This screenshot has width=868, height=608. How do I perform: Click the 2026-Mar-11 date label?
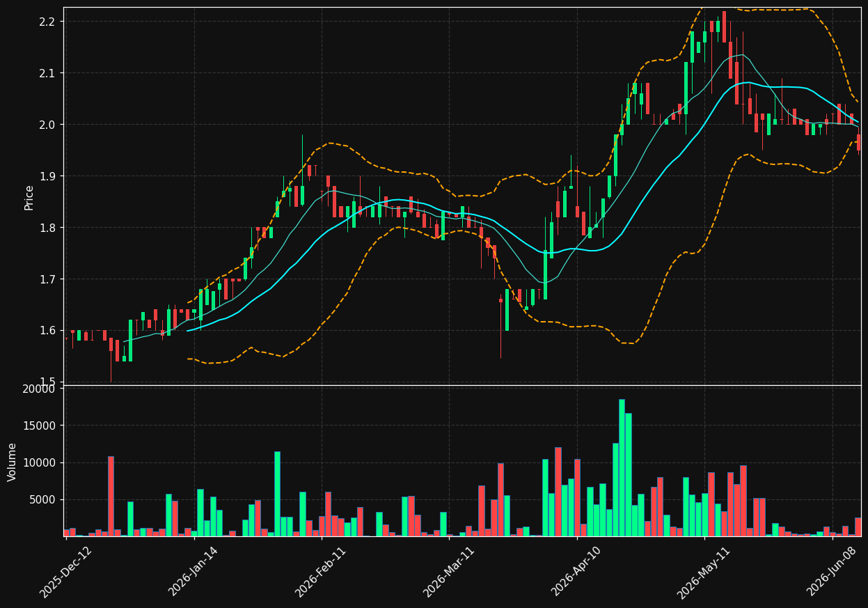(449, 572)
